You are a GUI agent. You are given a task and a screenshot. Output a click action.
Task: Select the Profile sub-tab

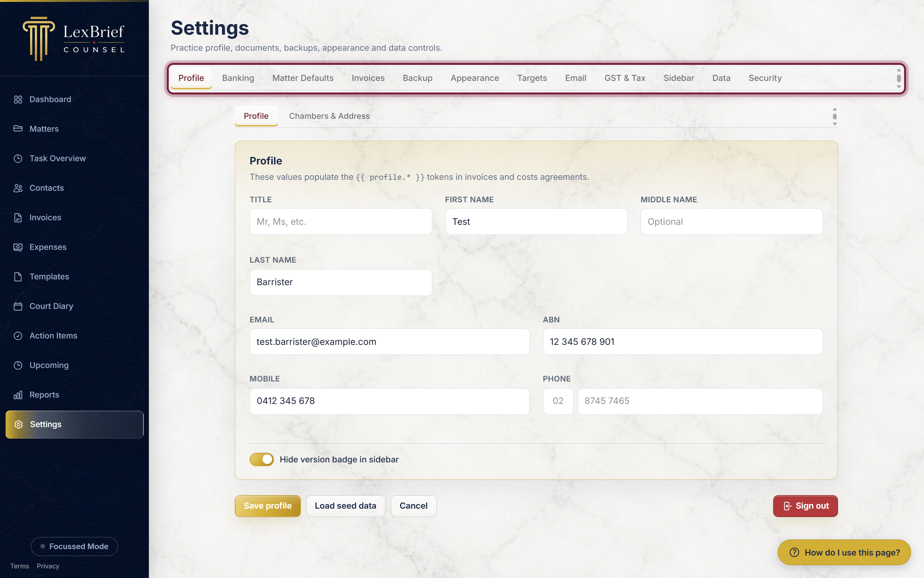[x=256, y=116]
